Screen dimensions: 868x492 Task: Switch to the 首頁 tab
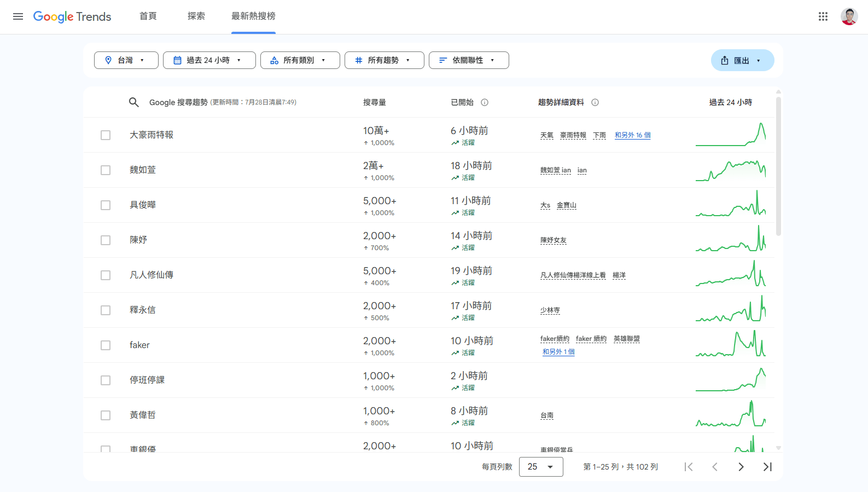pos(148,16)
